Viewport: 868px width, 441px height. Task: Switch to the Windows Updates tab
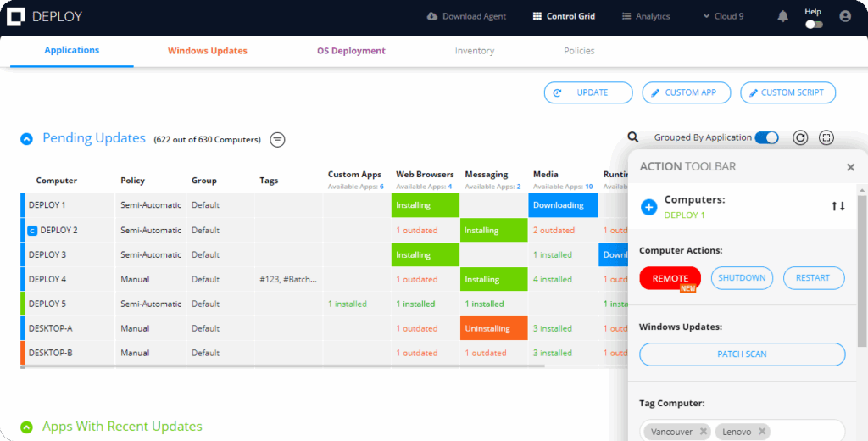pos(208,51)
